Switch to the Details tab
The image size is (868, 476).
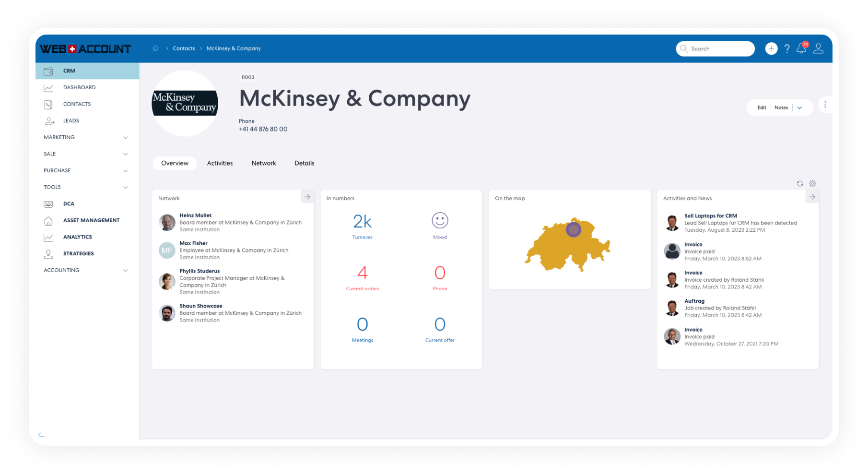tap(305, 163)
